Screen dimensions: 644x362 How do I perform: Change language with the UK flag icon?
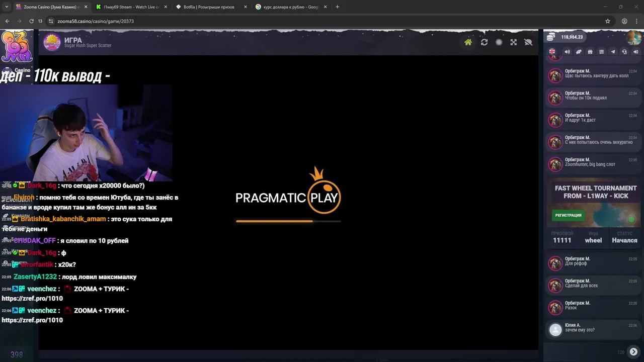click(552, 52)
